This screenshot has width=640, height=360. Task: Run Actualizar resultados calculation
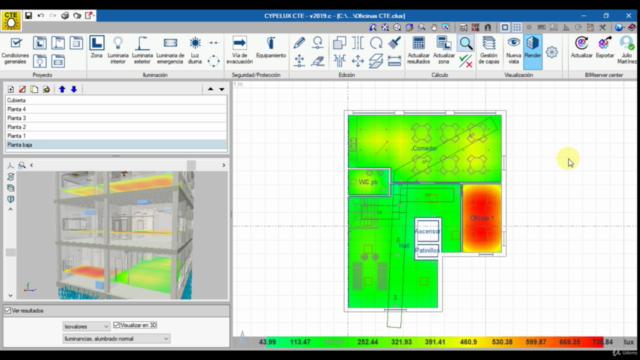point(419,50)
